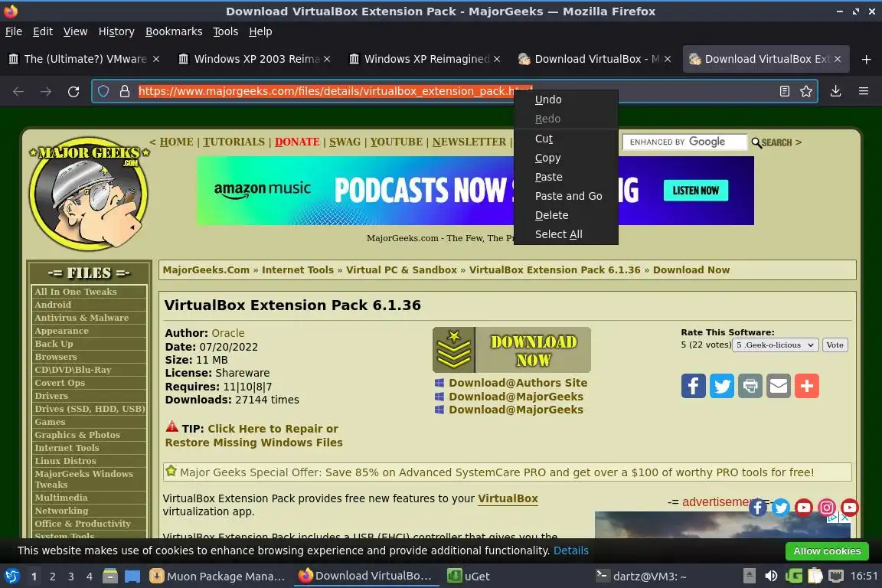The width and height of the screenshot is (882, 588).
Task: Choose Undo in the context menu
Action: pyautogui.click(x=566, y=100)
